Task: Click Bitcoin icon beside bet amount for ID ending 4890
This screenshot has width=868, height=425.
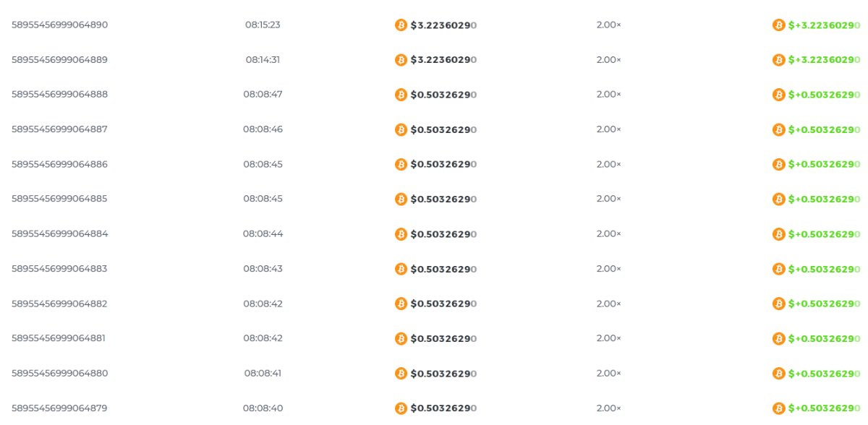Action: click(x=401, y=25)
